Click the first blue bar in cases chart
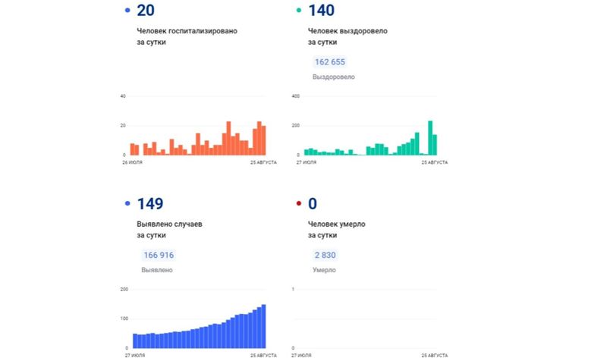The width and height of the screenshot is (607, 364). pyautogui.click(x=135, y=340)
